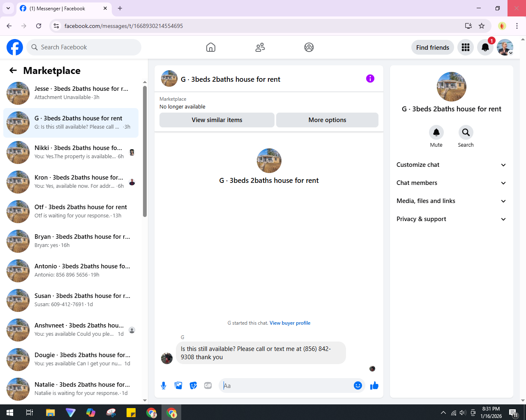Click the Chrome profile avatar icon
Screen dimensions: 526x420
tap(502, 26)
